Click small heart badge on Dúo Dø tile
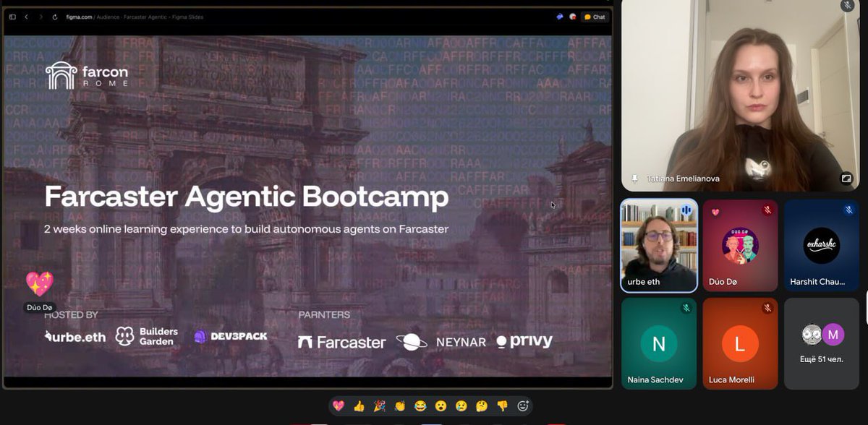868x425 pixels. coord(715,212)
